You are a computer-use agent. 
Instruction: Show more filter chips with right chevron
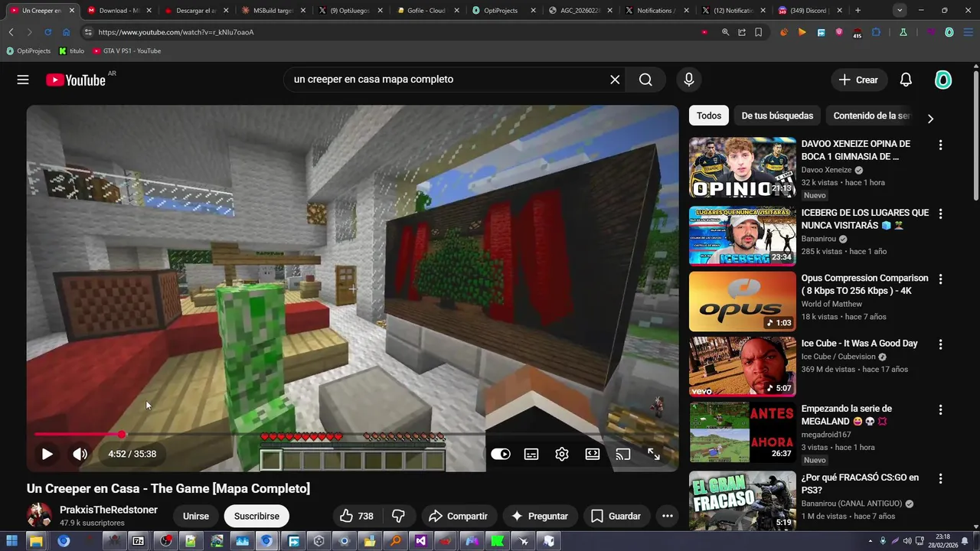pos(930,119)
